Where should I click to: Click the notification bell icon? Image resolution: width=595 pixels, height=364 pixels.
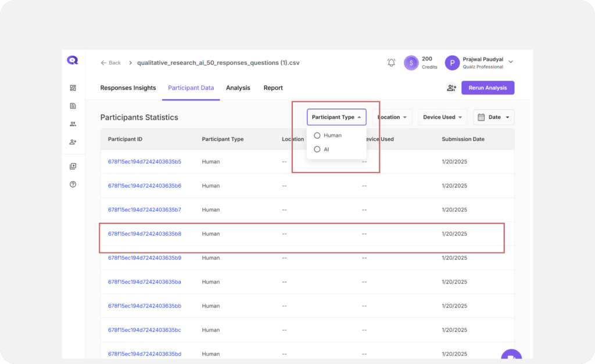tap(391, 63)
